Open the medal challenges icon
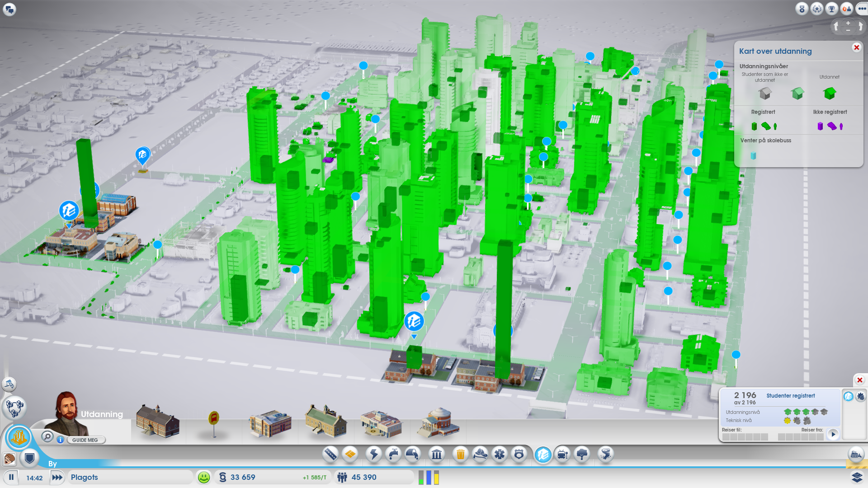Viewport: 868px width, 488px height. tap(802, 9)
